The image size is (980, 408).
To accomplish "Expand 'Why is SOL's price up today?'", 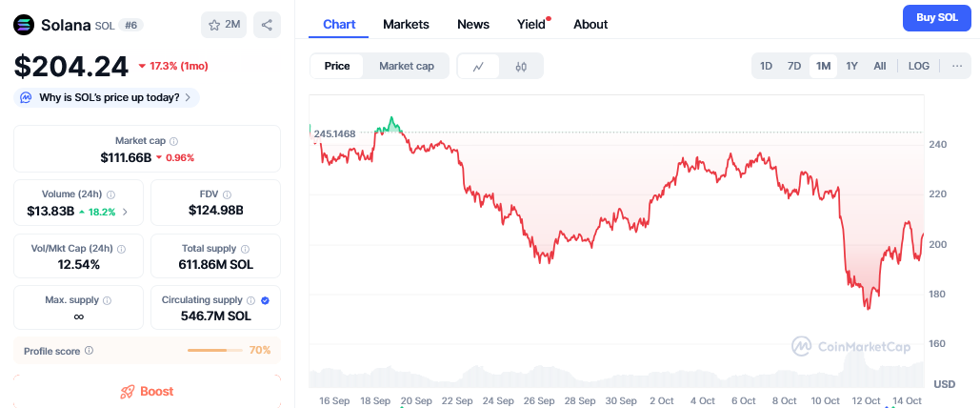I will coord(107,97).
